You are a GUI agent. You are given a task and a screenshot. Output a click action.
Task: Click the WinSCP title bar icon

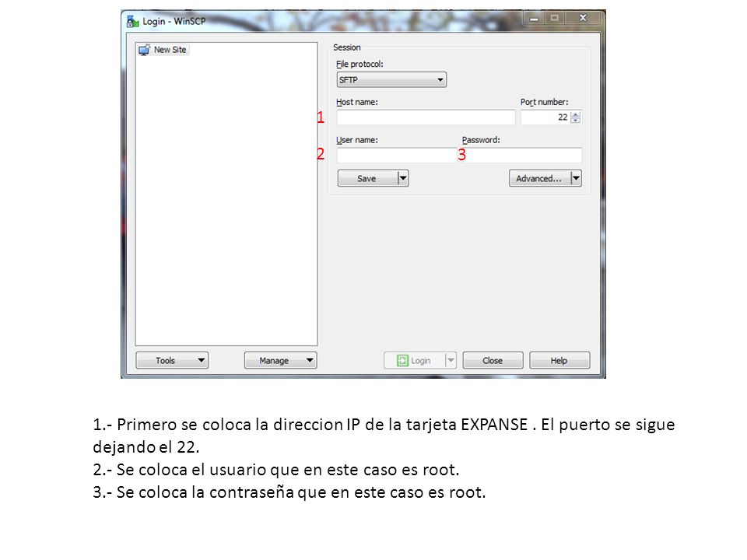pyautogui.click(x=132, y=22)
